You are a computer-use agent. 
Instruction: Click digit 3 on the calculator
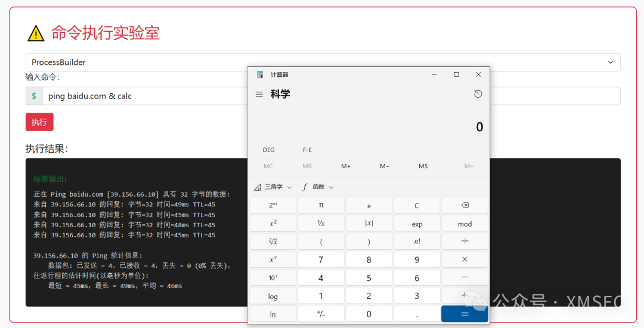(x=417, y=296)
